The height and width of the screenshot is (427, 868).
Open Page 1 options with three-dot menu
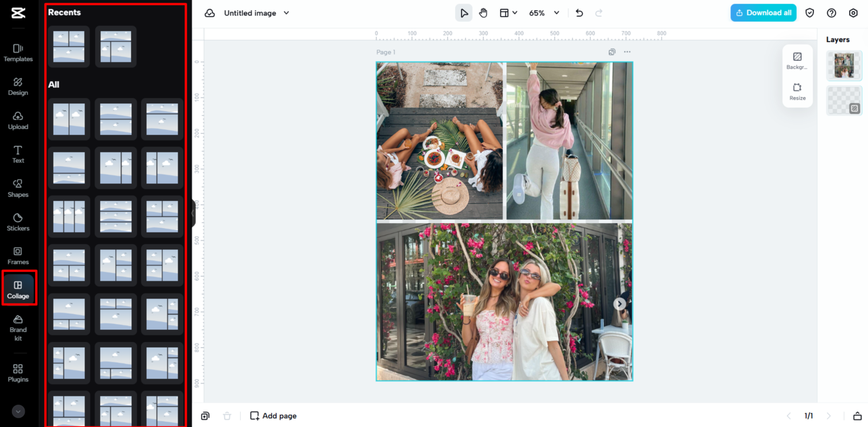(x=627, y=52)
